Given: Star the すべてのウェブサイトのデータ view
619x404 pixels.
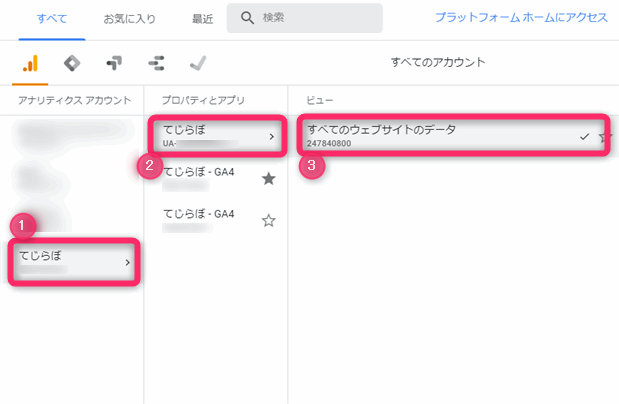Looking at the screenshot, I should click(x=605, y=137).
